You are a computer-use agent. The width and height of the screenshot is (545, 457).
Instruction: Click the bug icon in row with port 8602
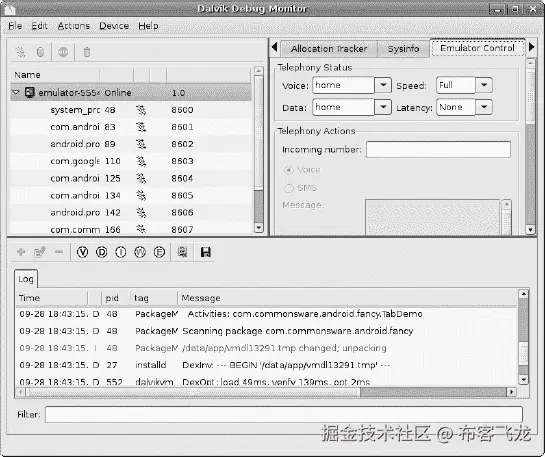pos(141,144)
